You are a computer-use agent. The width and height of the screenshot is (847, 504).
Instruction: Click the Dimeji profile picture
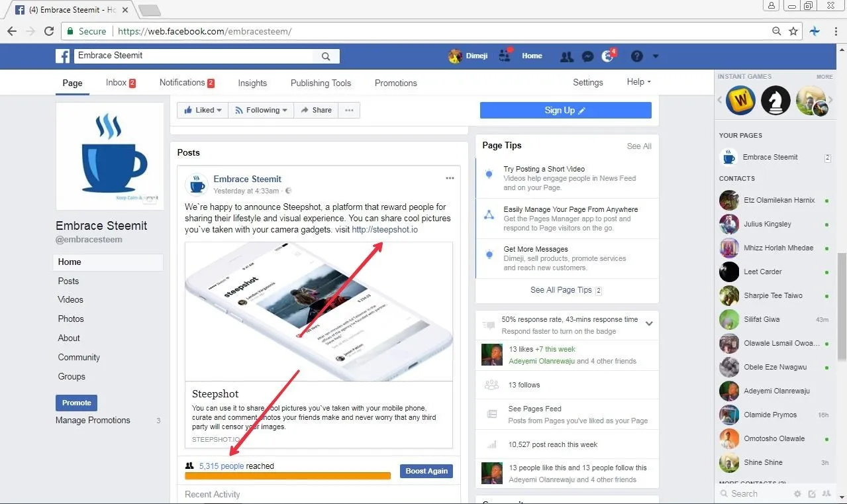[455, 56]
